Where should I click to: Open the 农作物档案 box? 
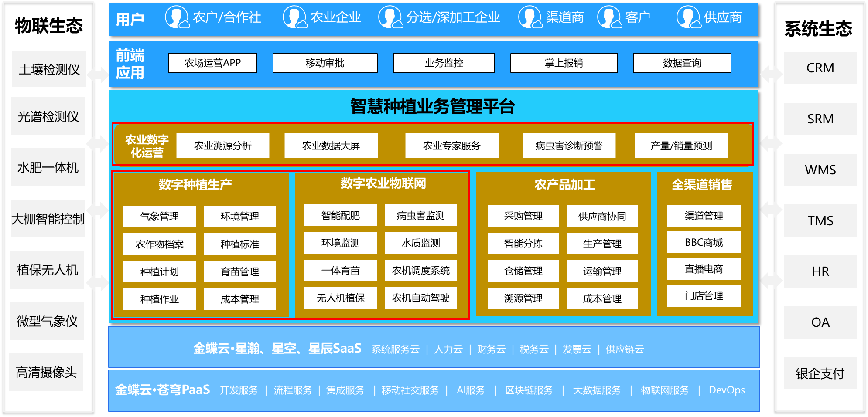click(160, 244)
